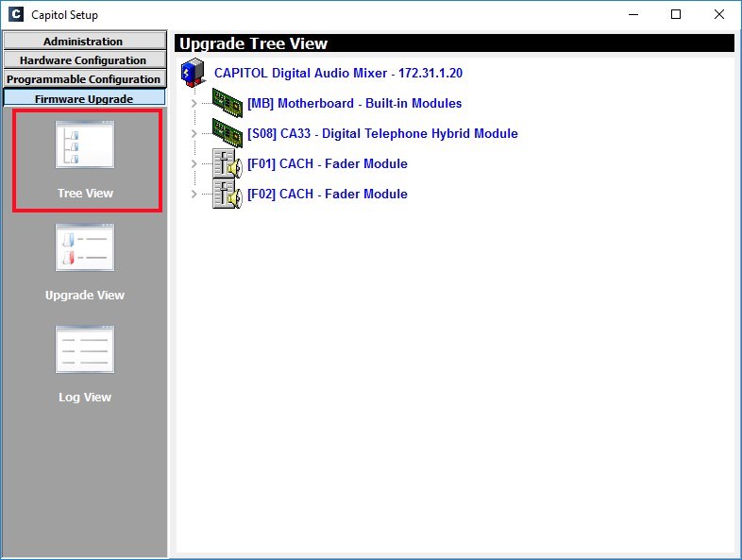Open the Hardware Configuration section
The height and width of the screenshot is (560, 742).
pyautogui.click(x=85, y=59)
